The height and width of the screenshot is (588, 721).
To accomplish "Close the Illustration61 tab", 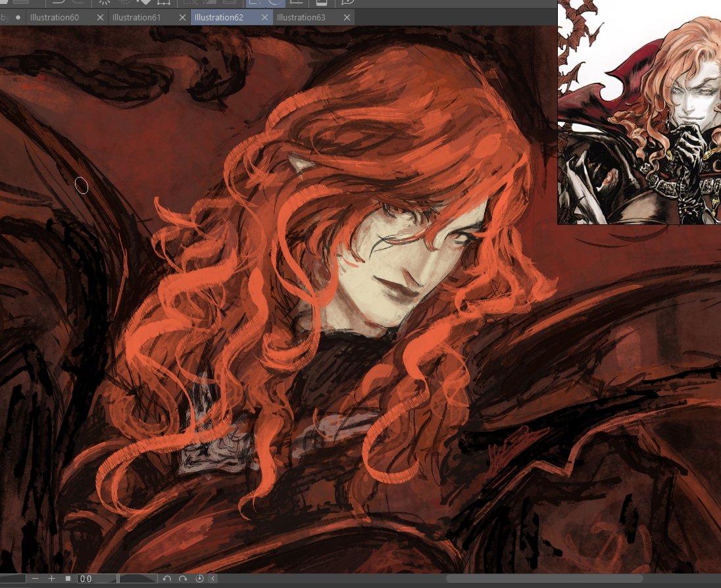I will [182, 18].
